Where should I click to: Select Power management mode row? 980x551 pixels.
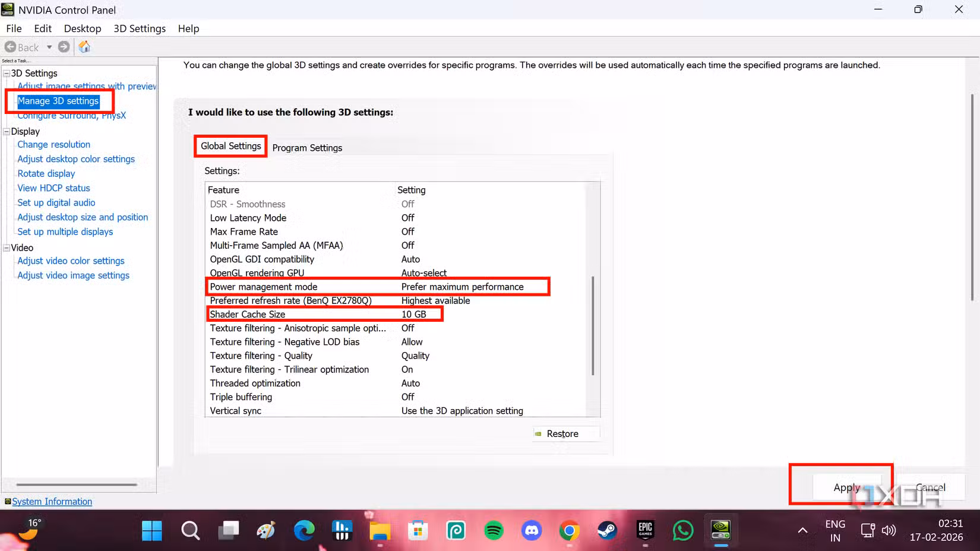(x=395, y=287)
